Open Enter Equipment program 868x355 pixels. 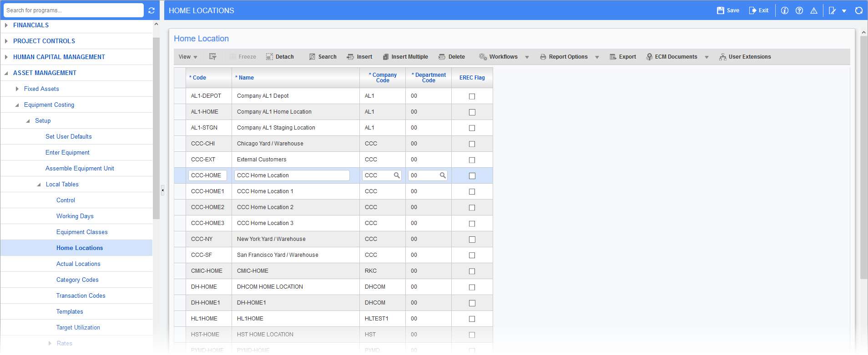67,152
